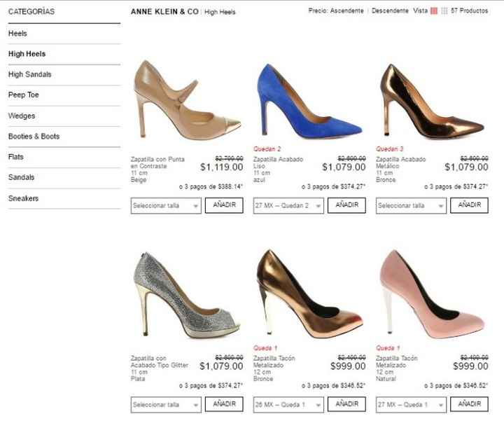Image resolution: width=504 pixels, height=421 pixels.
Task: Add the bronze Tacón Metalizado shoe to cart
Action: click(x=346, y=404)
